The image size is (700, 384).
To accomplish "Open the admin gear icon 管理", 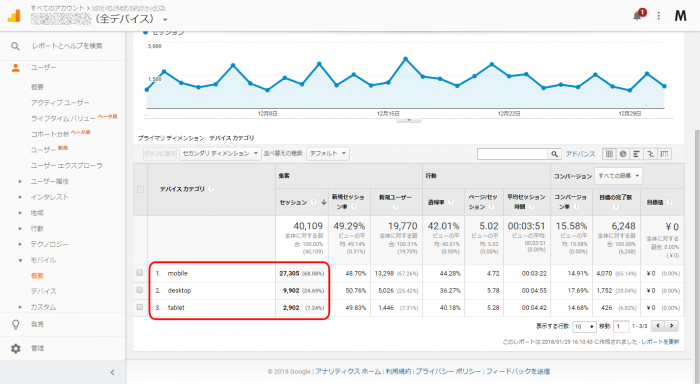I will (16, 348).
